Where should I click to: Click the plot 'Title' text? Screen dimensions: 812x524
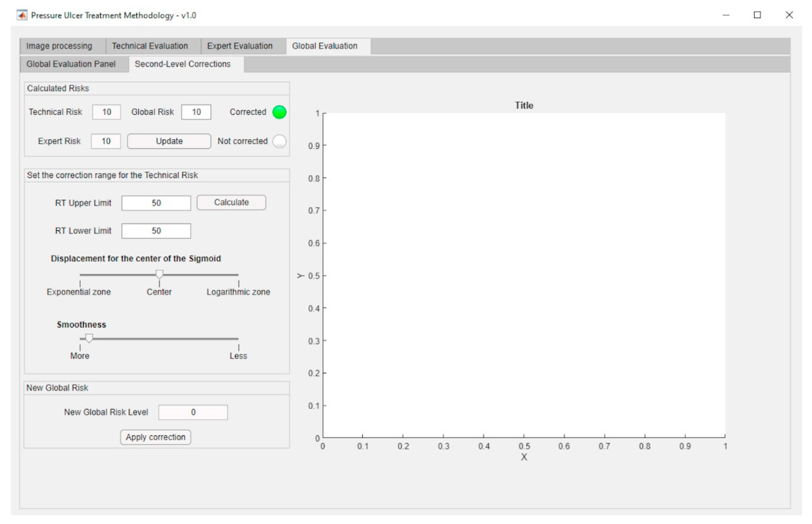pos(524,105)
